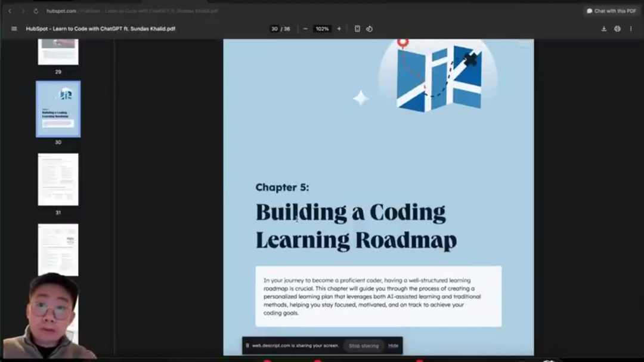Open the PDF more actions menu

coord(631,29)
